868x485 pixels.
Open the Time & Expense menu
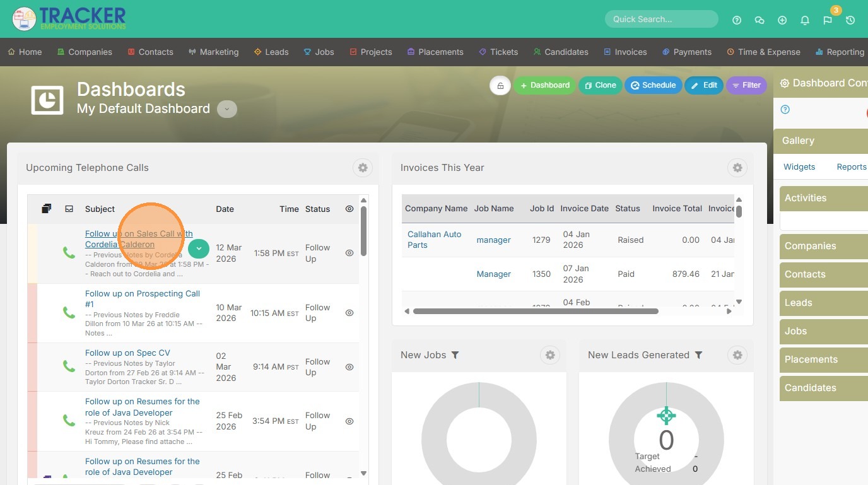coord(763,52)
